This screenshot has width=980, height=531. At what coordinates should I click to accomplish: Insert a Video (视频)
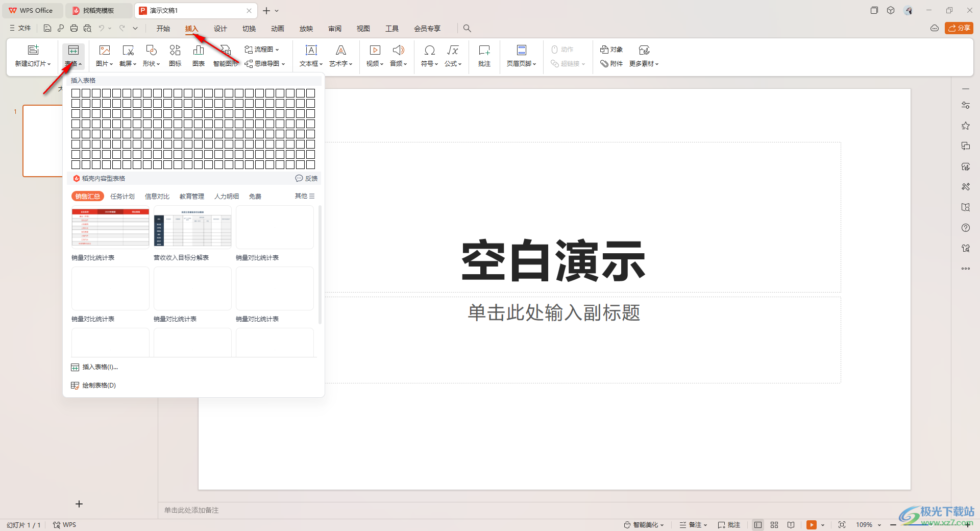click(375, 56)
